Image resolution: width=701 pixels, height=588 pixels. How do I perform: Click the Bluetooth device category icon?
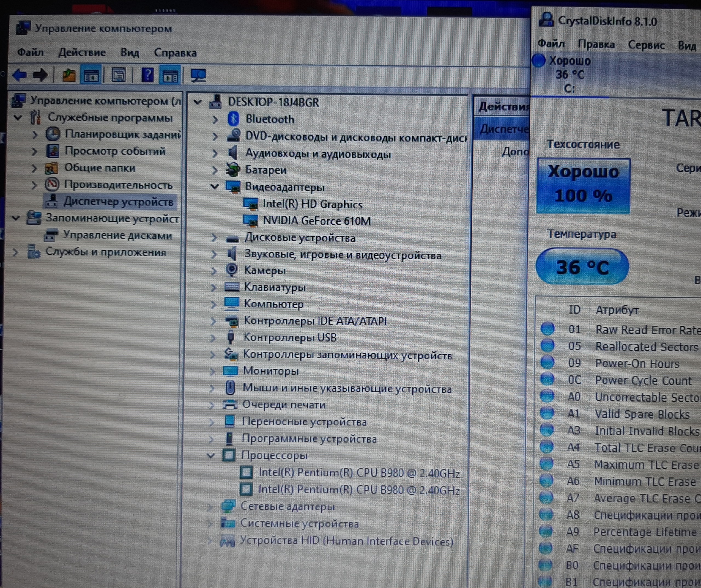pyautogui.click(x=233, y=119)
